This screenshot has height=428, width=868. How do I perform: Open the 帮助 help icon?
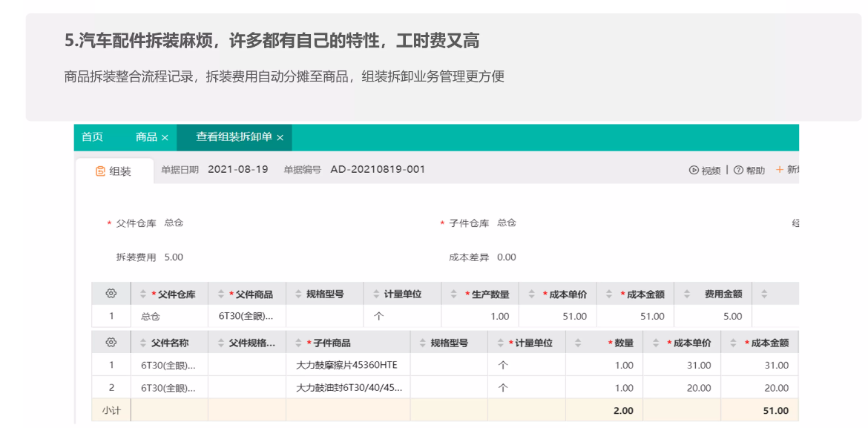point(738,171)
